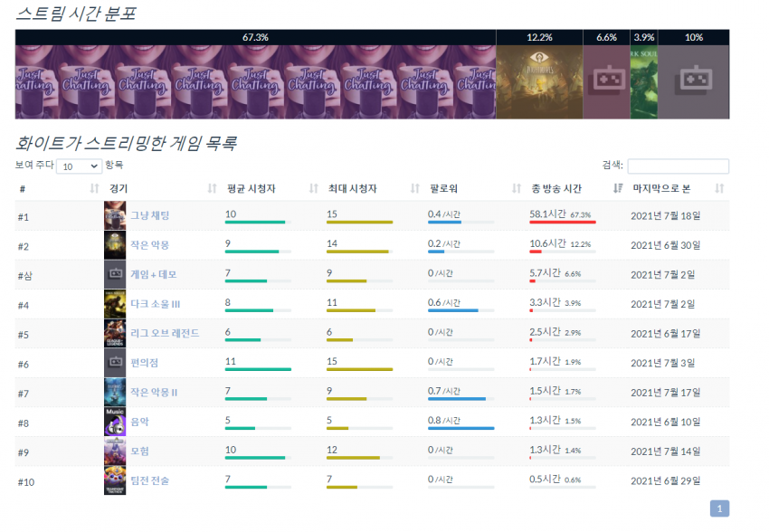Click 2021년 6월 17일 date cell
Screen dimensions: 769x532
[x=666, y=334]
